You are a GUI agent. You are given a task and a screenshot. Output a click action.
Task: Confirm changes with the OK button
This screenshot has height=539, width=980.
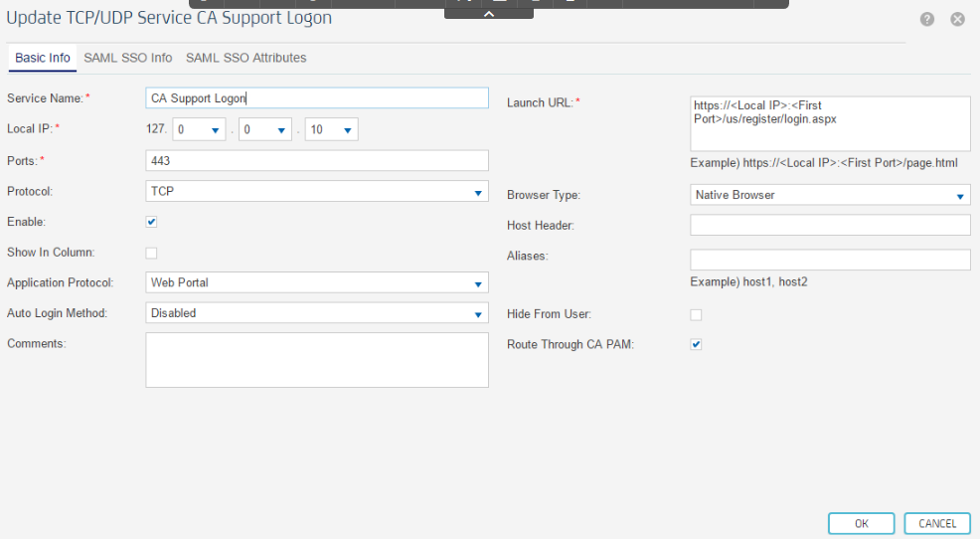pos(862,524)
